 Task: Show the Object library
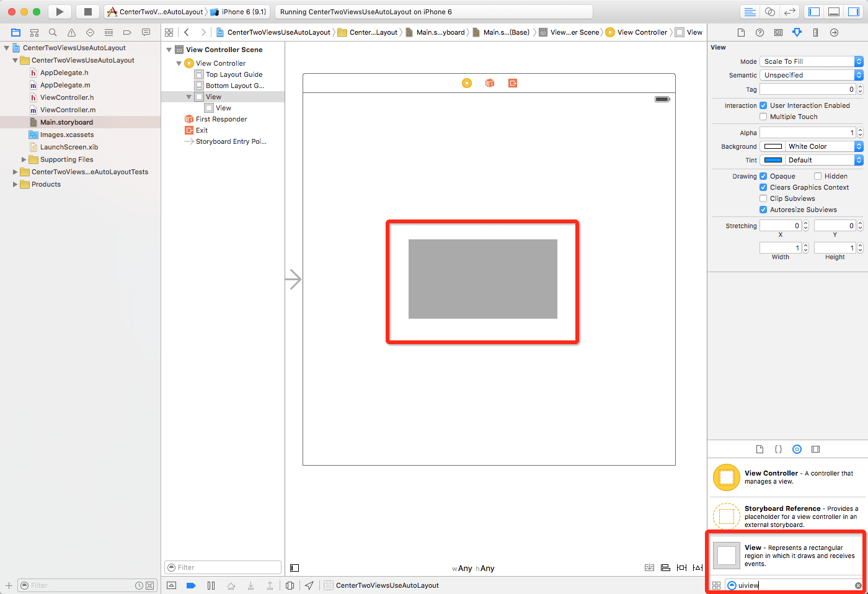click(x=797, y=450)
